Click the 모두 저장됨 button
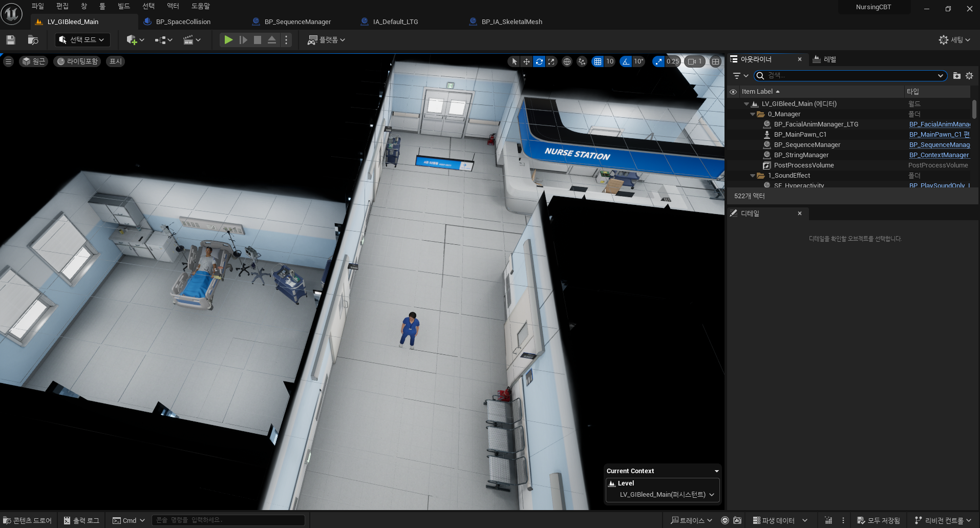The height and width of the screenshot is (528, 980). point(879,520)
